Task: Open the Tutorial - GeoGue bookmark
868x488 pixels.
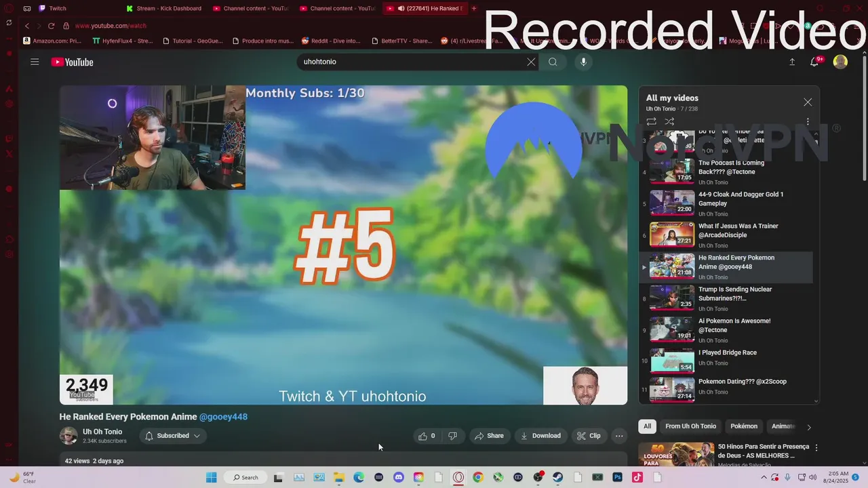Action: [193, 41]
